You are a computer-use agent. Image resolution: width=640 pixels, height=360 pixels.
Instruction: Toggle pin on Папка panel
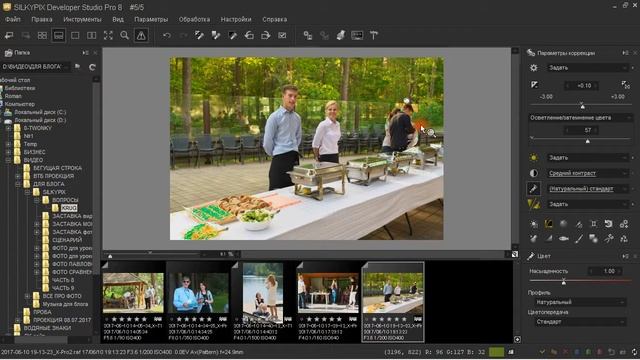coord(85,53)
